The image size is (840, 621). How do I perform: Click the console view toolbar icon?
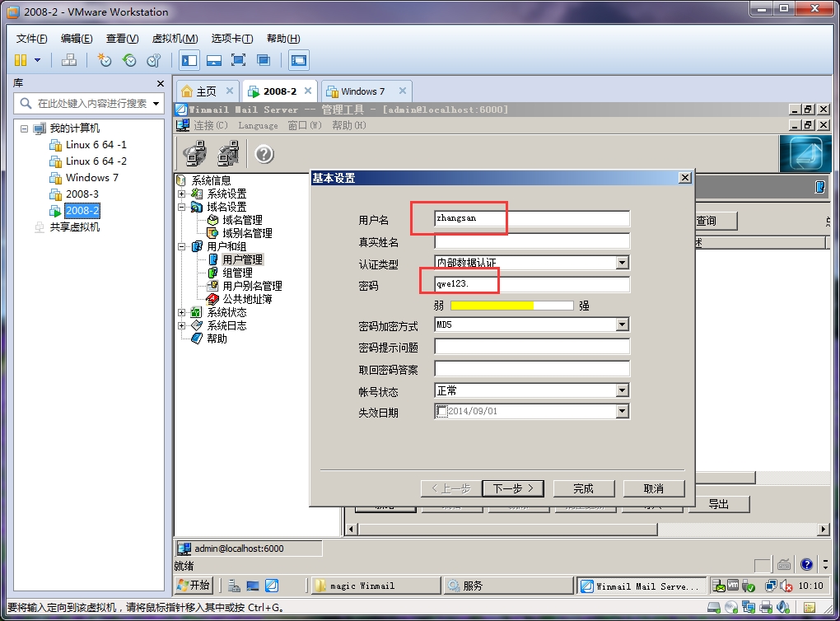298,60
